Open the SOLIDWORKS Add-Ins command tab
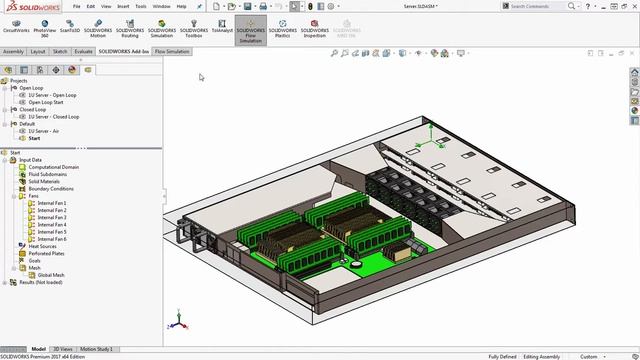This screenshot has width=640, height=360. click(124, 51)
